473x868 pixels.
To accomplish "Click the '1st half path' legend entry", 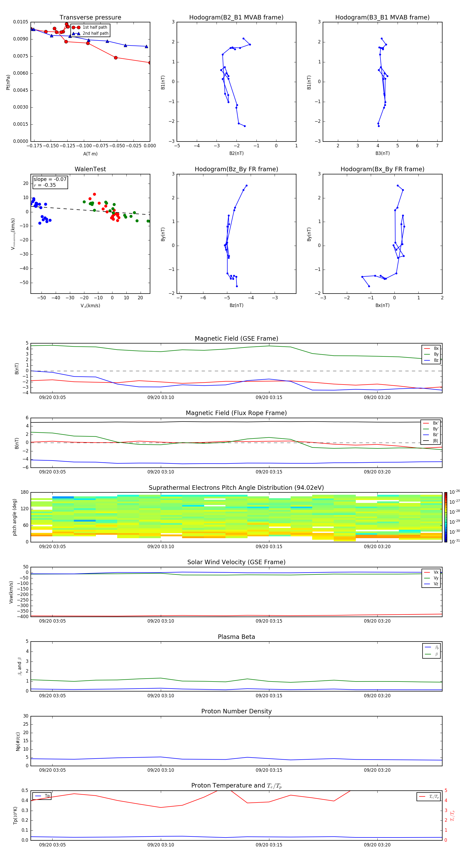I will point(90,27).
